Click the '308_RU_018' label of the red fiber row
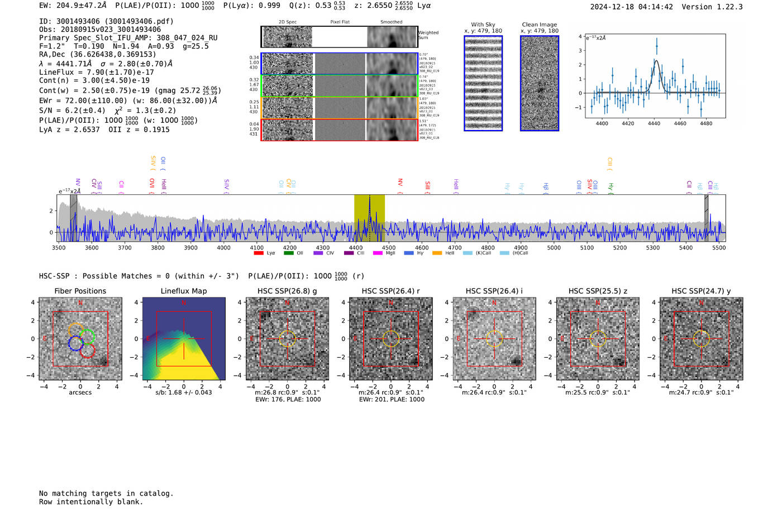The height and width of the screenshot is (532, 782). (x=429, y=137)
